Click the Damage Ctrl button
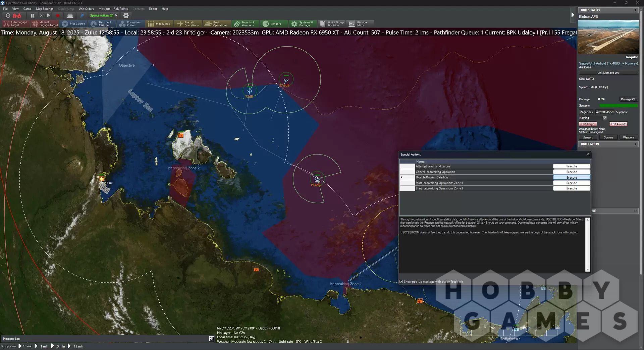 click(x=628, y=99)
